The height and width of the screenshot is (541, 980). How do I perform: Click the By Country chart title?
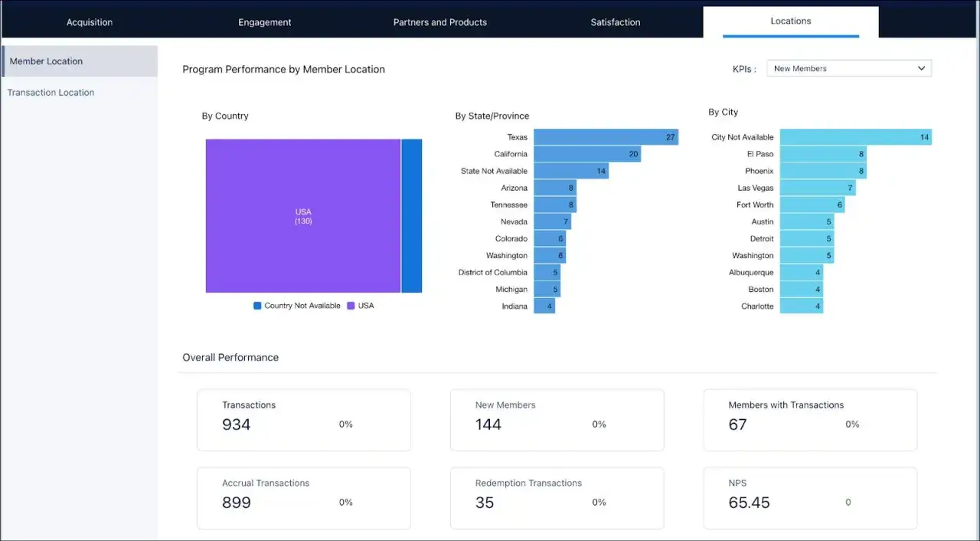pyautogui.click(x=225, y=116)
